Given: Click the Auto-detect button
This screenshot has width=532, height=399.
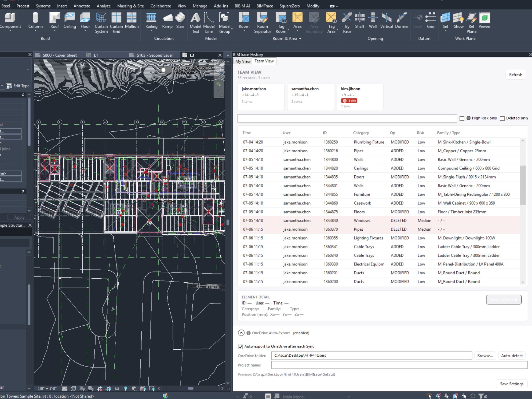Looking at the screenshot, I should (x=512, y=356).
